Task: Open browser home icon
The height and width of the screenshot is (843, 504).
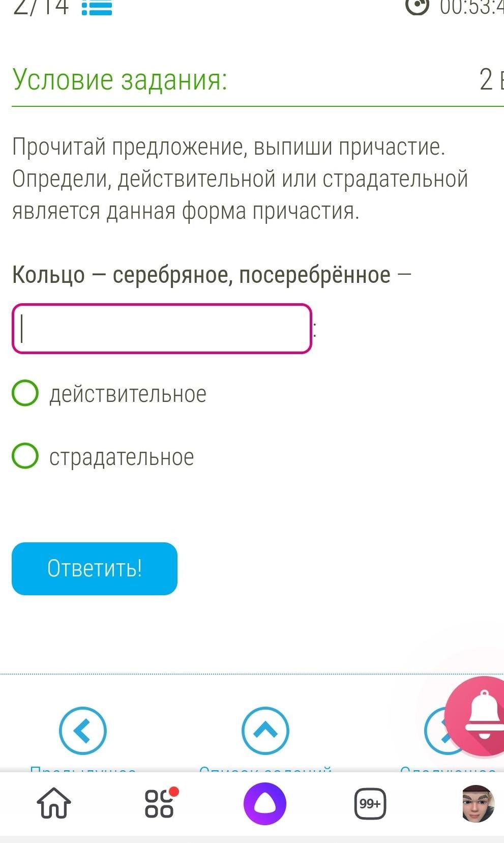Action: pos(54,803)
